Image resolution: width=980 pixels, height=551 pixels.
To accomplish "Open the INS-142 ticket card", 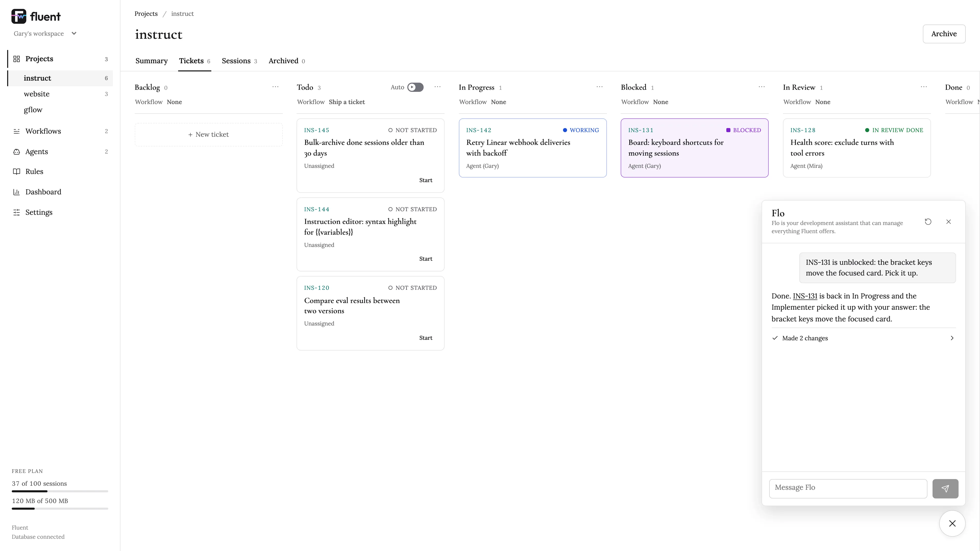I will 533,148.
